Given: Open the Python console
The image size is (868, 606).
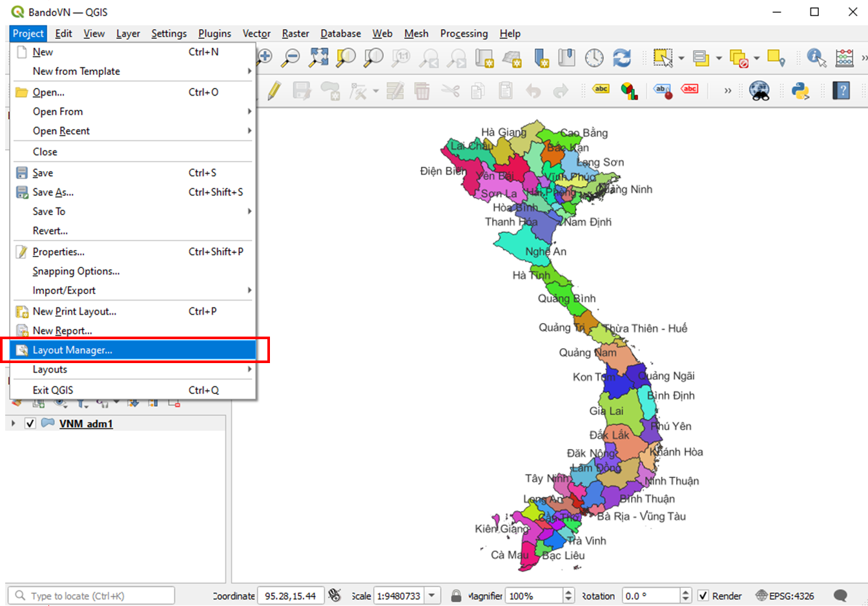Looking at the screenshot, I should pyautogui.click(x=800, y=90).
